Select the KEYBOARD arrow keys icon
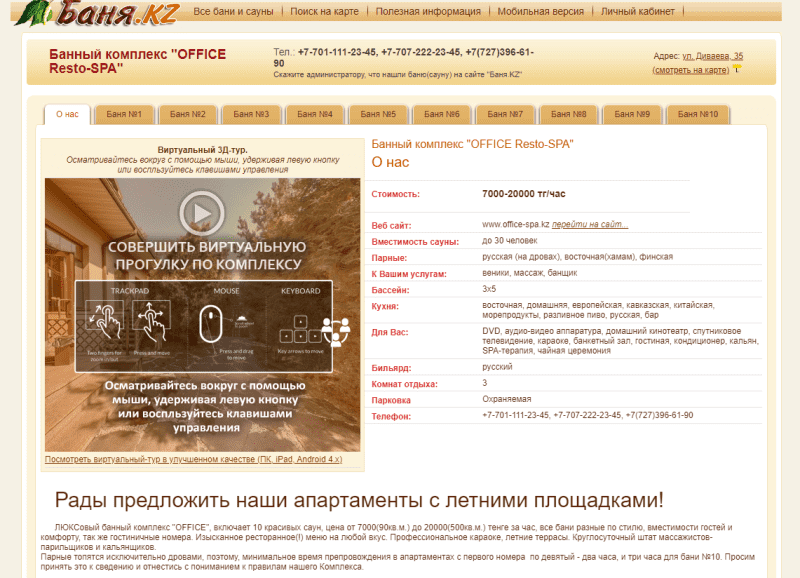 coord(302,330)
